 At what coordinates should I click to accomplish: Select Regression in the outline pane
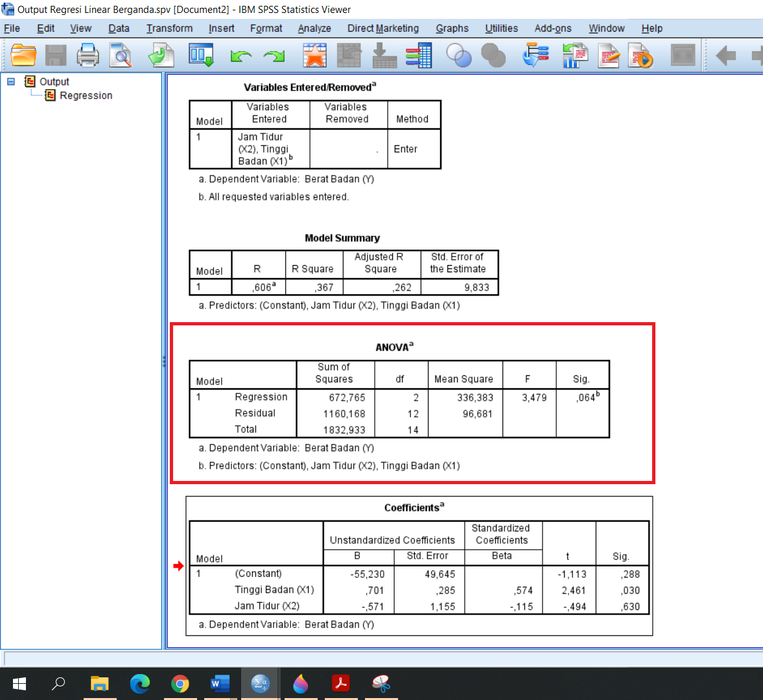coord(86,95)
